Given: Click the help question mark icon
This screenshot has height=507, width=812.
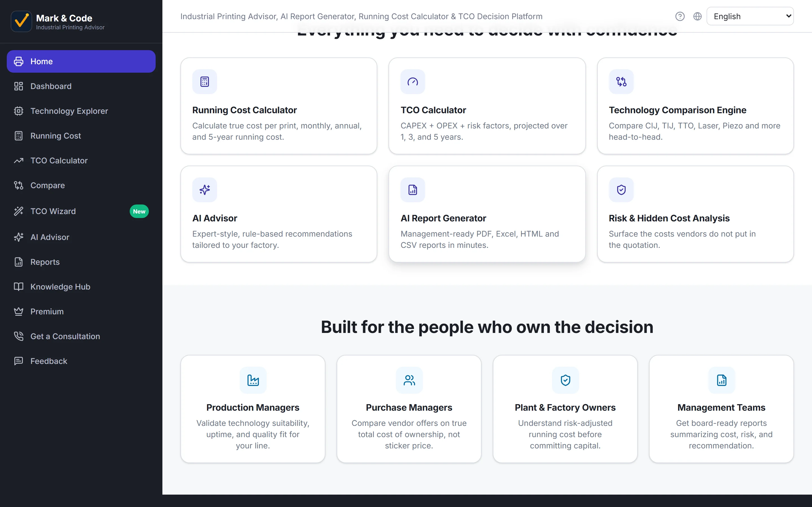Looking at the screenshot, I should click(680, 16).
